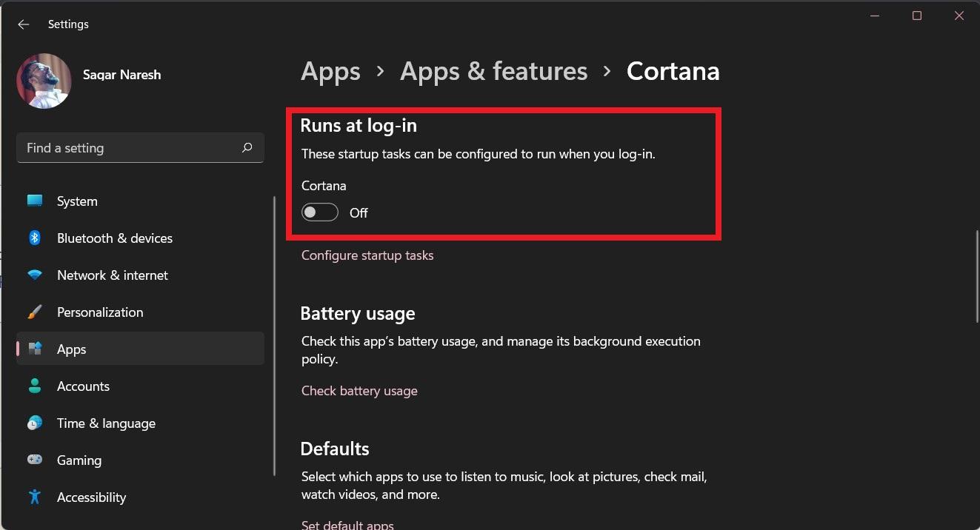Go to Apps & features breadcrumb
Screen dimensions: 980x530
[x=493, y=71]
